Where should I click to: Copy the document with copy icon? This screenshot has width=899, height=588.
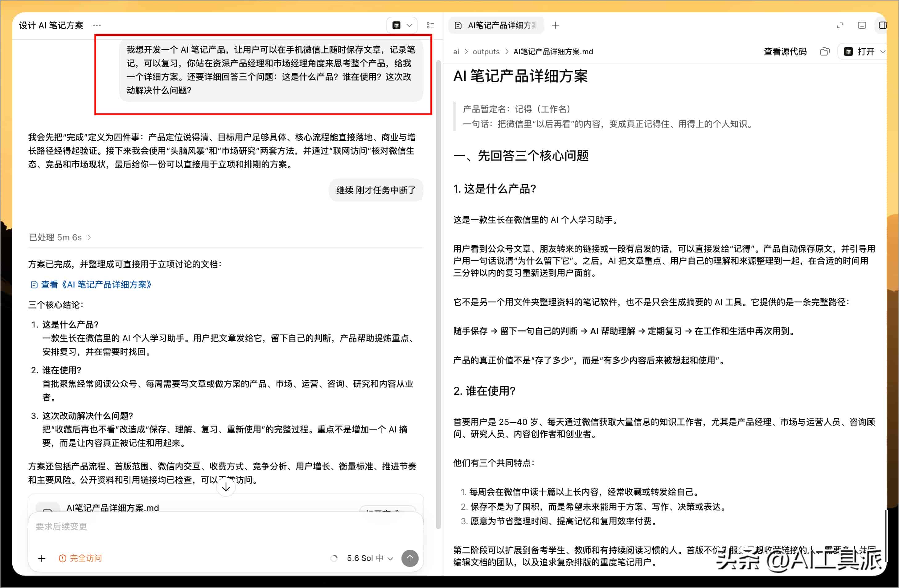[825, 52]
